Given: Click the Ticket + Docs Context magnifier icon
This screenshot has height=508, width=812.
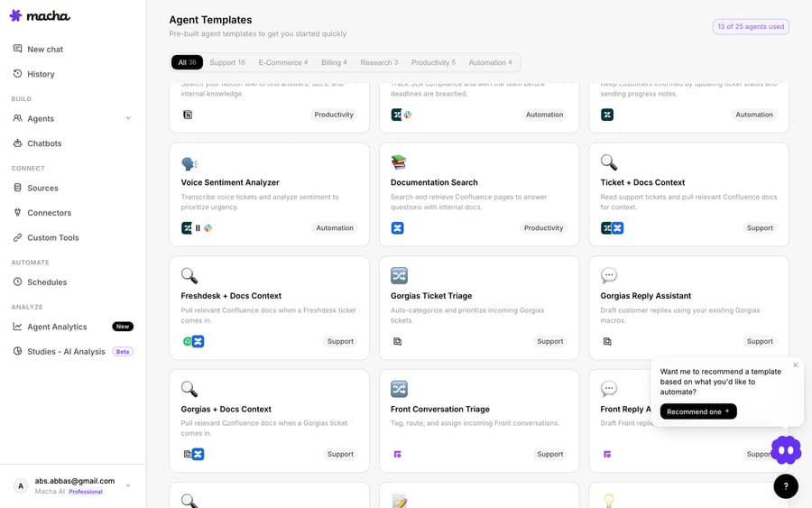Looking at the screenshot, I should tap(609, 162).
